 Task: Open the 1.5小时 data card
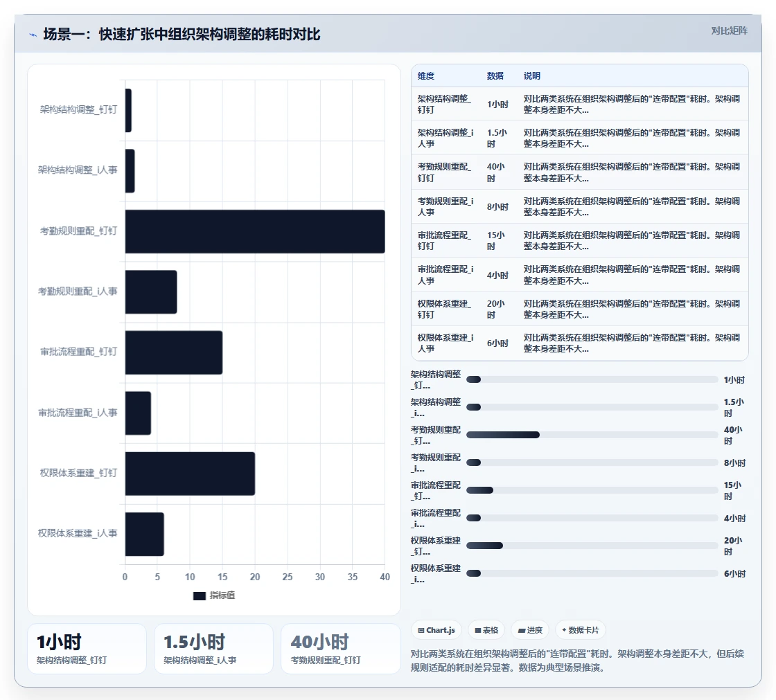pyautogui.click(x=214, y=649)
